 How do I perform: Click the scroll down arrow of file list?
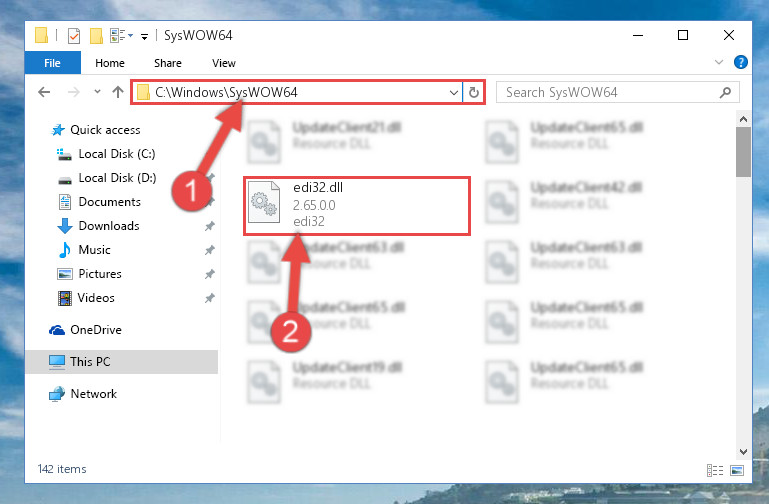pyautogui.click(x=743, y=451)
